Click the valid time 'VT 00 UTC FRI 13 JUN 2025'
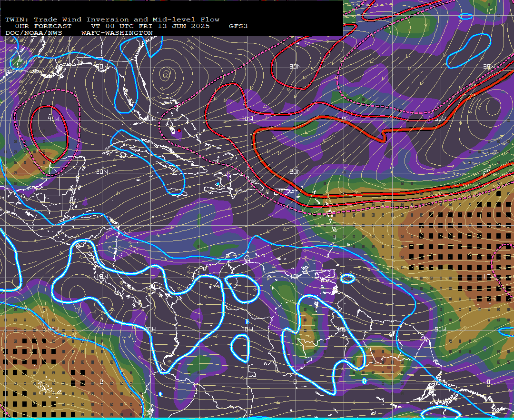The height and width of the screenshot is (420, 514). (x=150, y=26)
